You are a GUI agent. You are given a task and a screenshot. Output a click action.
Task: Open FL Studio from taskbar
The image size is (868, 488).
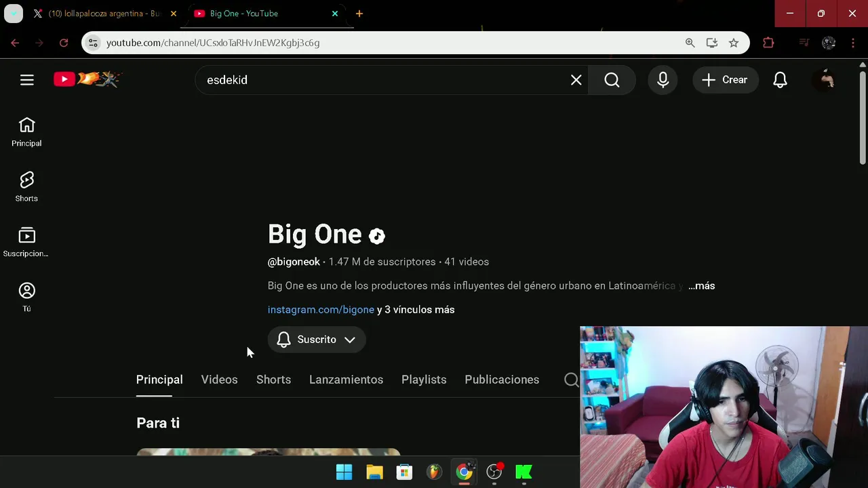click(x=434, y=472)
